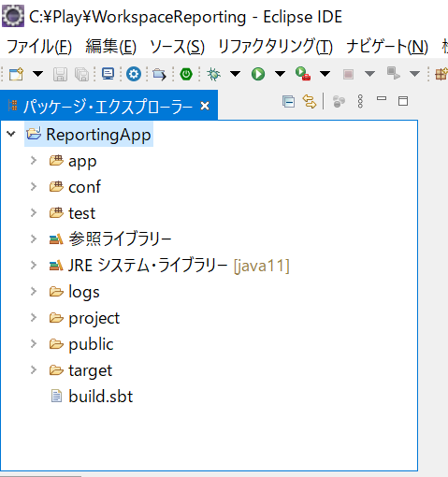Select the project folder row
Viewport: 448px width, 477px height.
point(84,318)
